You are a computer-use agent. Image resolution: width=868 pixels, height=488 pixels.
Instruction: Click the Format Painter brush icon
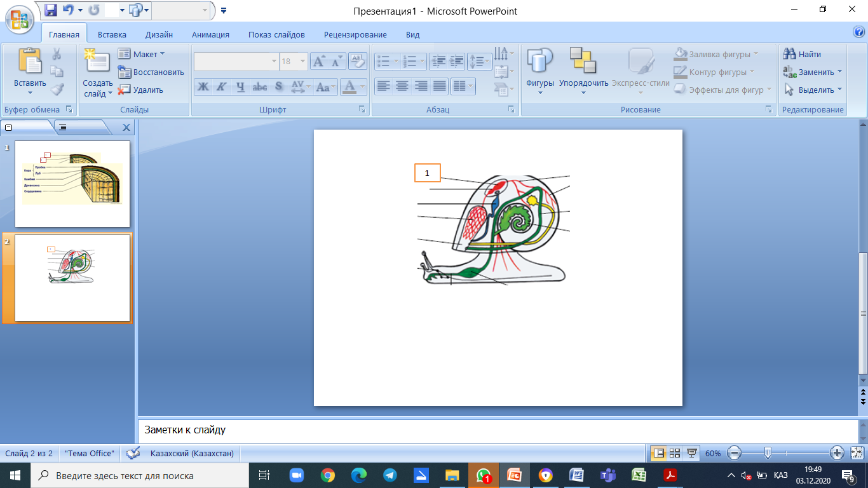tap(57, 90)
